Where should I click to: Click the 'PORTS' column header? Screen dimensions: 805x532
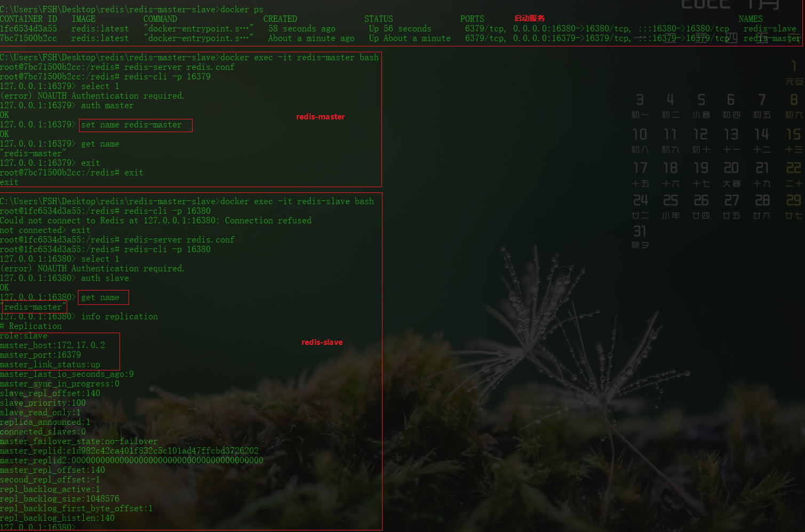click(x=472, y=19)
